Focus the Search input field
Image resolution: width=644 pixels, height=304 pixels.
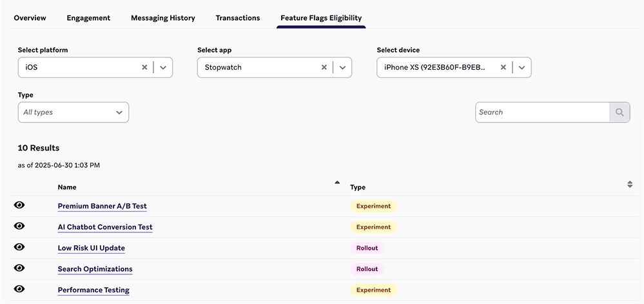point(542,112)
